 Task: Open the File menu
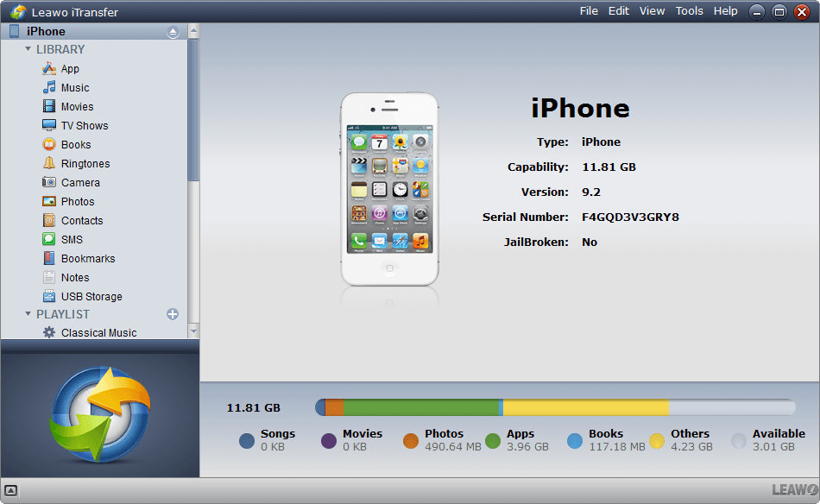[x=589, y=11]
